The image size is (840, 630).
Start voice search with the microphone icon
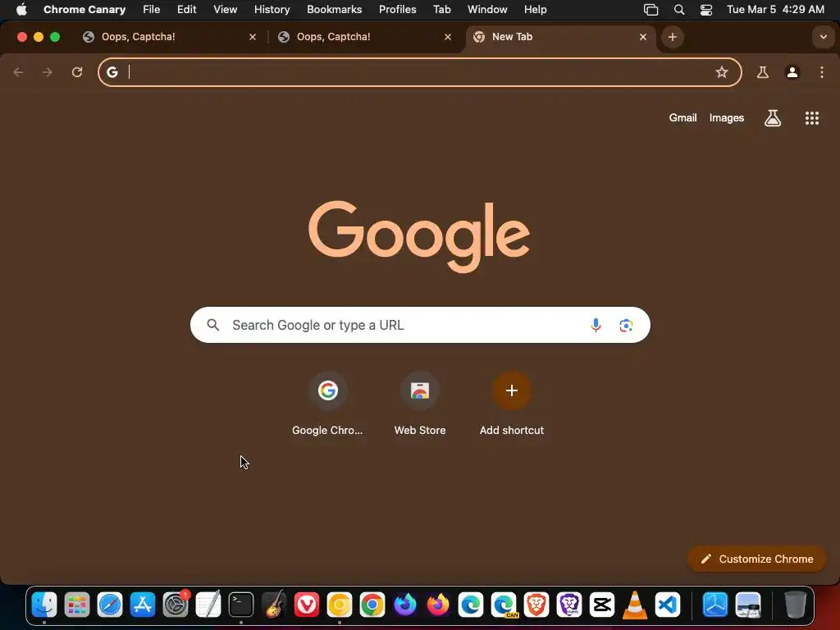click(596, 325)
